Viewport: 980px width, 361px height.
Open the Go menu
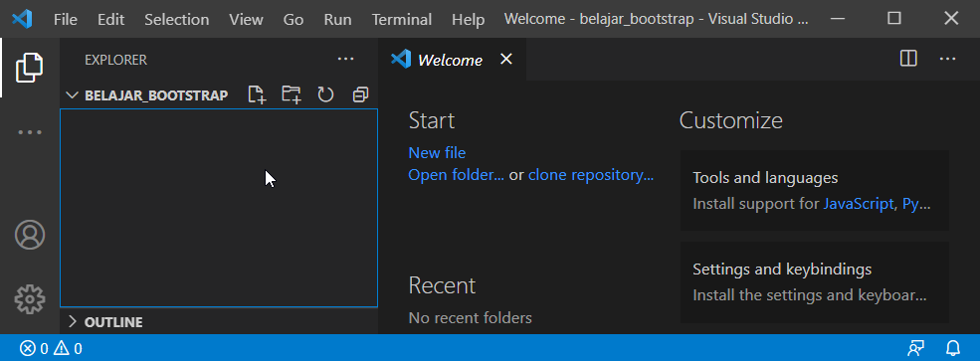tap(294, 19)
